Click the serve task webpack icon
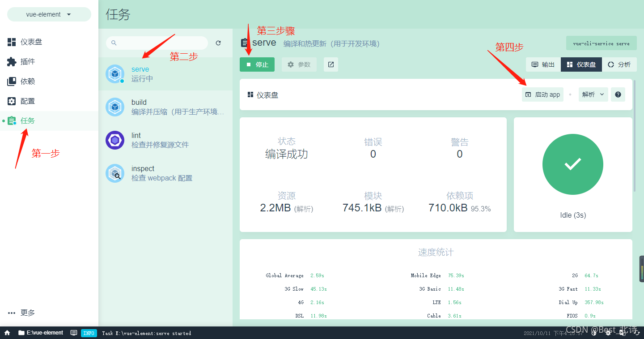The image size is (644, 339). (115, 74)
